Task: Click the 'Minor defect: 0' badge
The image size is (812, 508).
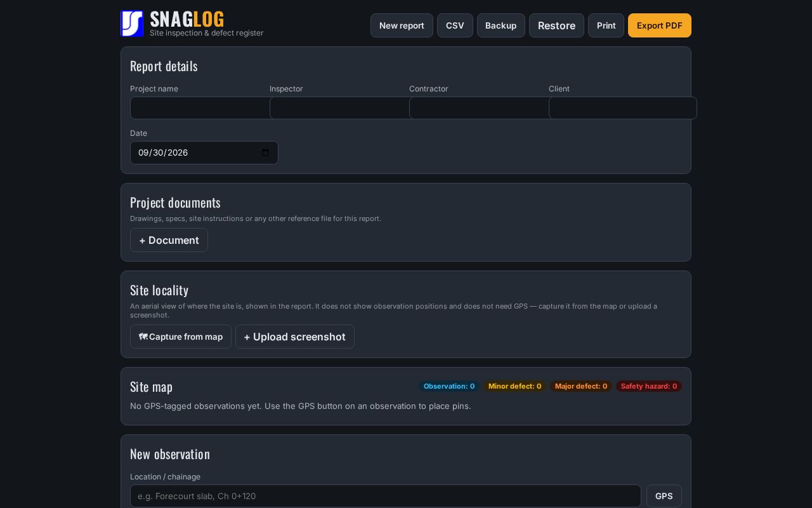Action: [x=515, y=386]
